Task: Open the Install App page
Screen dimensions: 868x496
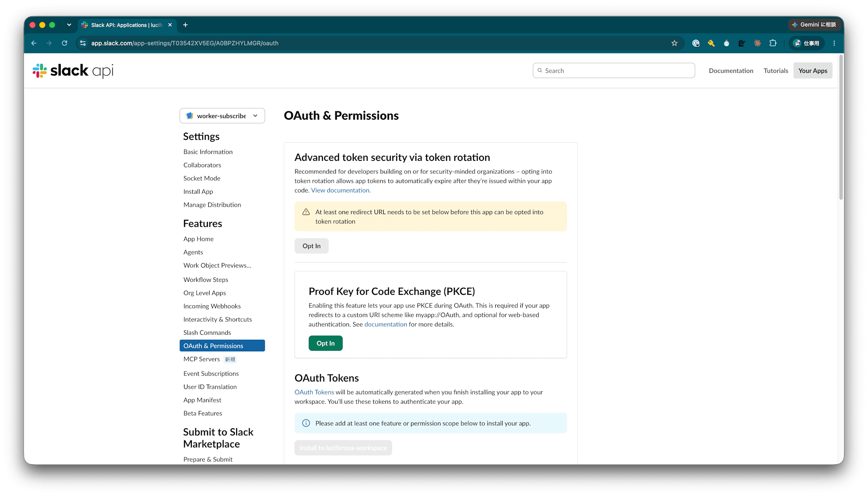Action: coord(198,192)
